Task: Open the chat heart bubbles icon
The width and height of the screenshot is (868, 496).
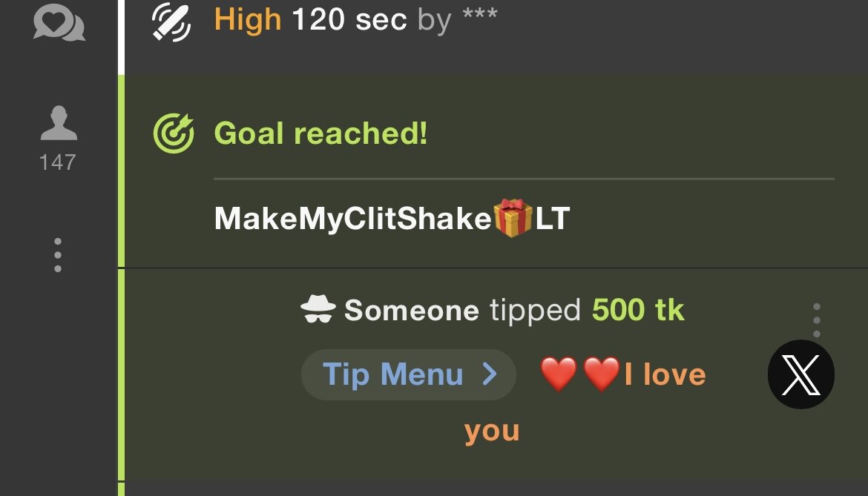Action: (x=59, y=22)
